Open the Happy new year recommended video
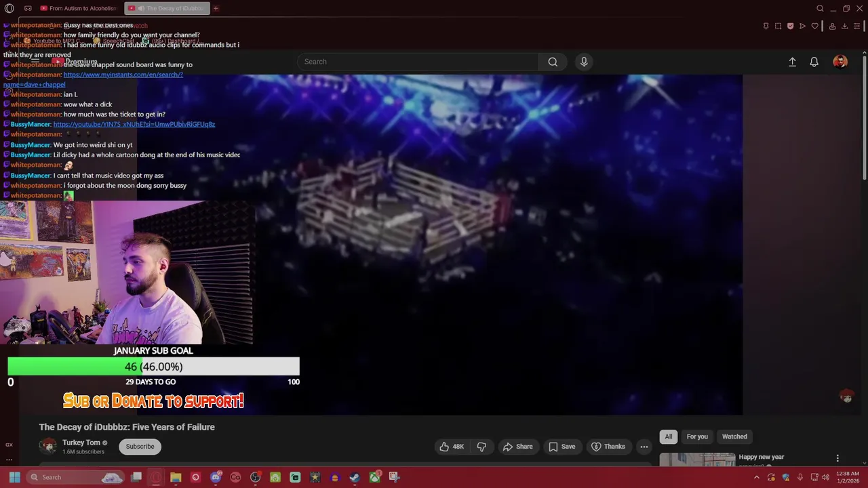 coord(761,457)
